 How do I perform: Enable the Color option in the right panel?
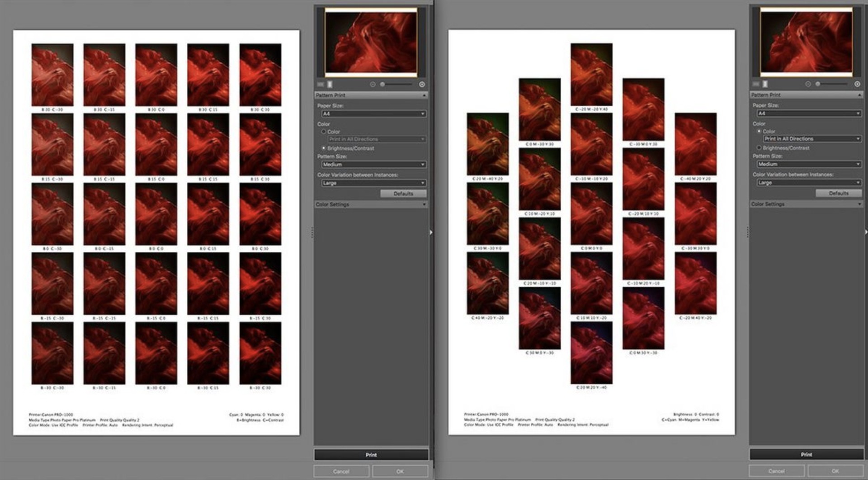point(759,131)
